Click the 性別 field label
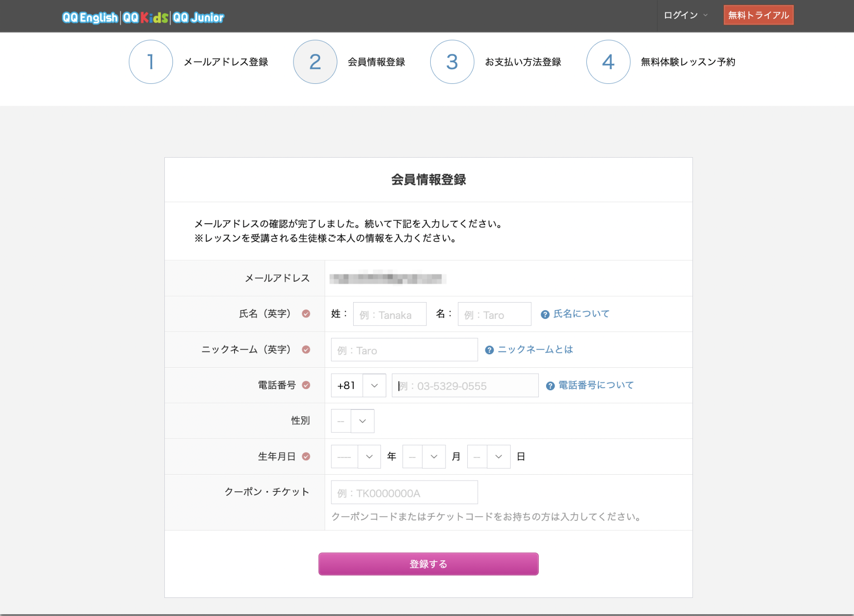The width and height of the screenshot is (854, 616). click(x=300, y=421)
